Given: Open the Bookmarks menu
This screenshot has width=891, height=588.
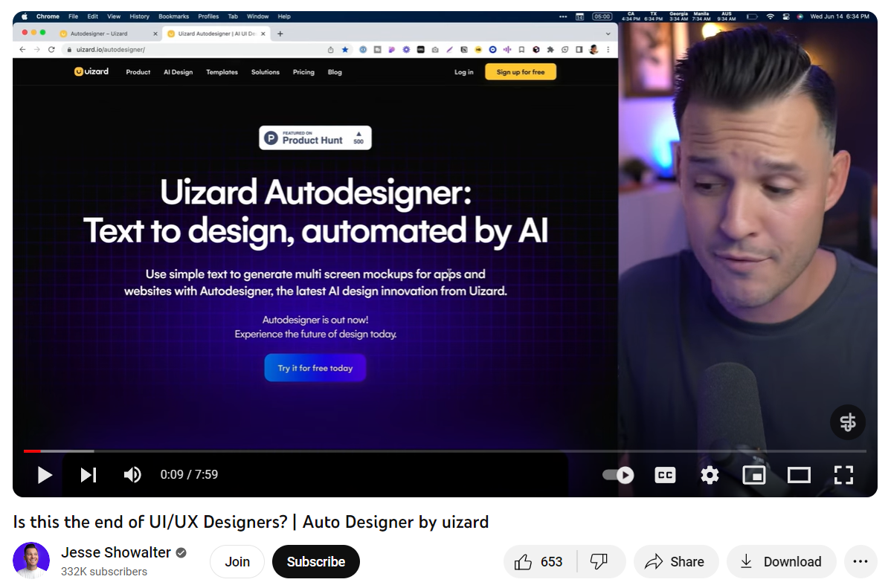Looking at the screenshot, I should pyautogui.click(x=173, y=16).
